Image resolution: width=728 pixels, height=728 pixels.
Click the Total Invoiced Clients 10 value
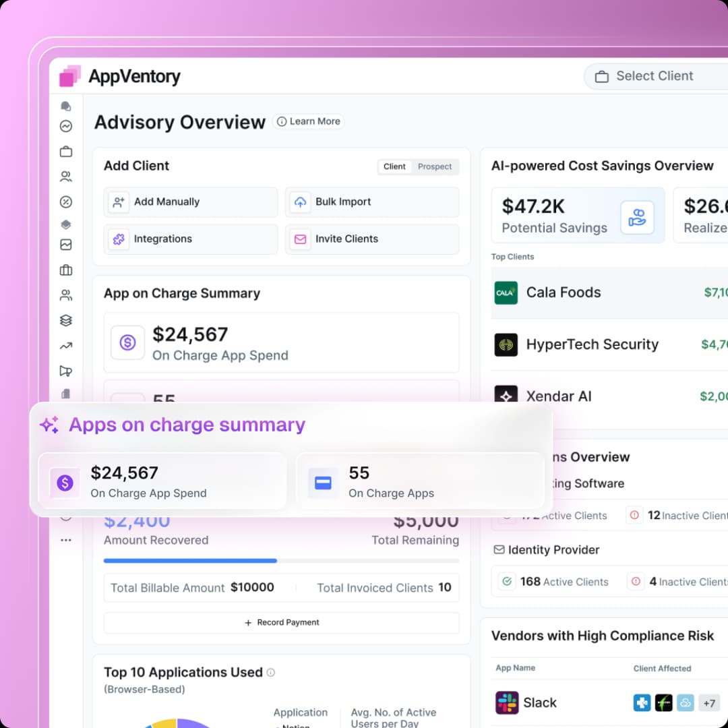click(x=445, y=587)
